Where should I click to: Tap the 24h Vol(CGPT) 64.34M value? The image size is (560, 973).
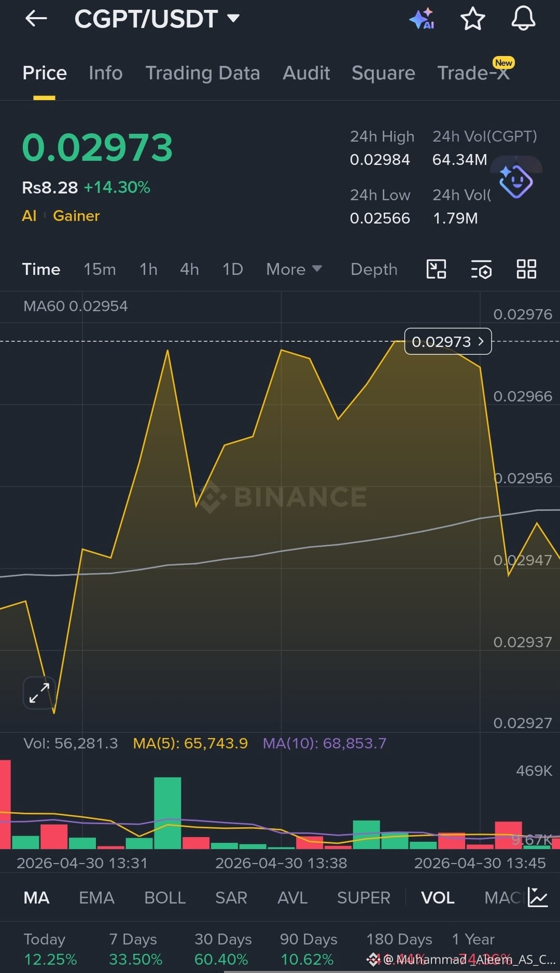click(459, 160)
